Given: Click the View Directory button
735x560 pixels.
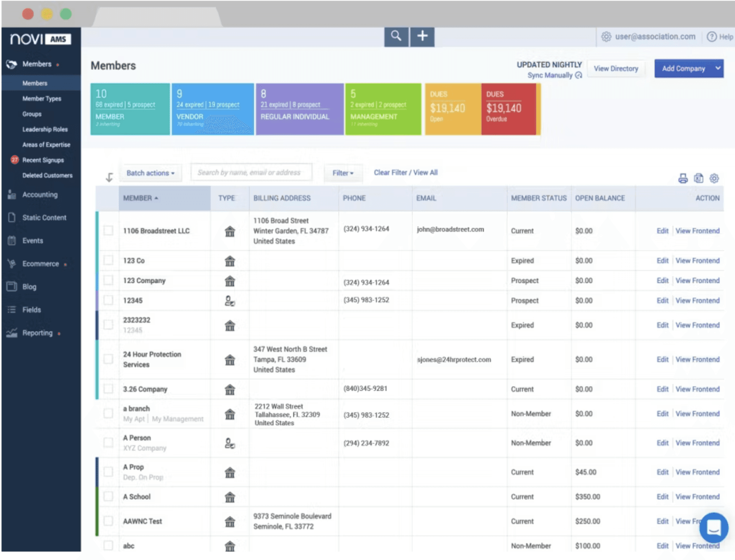Looking at the screenshot, I should click(x=616, y=68).
